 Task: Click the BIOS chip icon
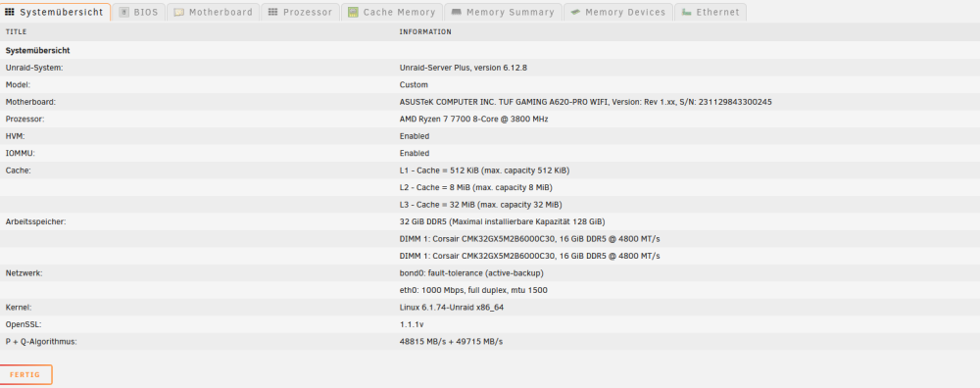tap(123, 12)
